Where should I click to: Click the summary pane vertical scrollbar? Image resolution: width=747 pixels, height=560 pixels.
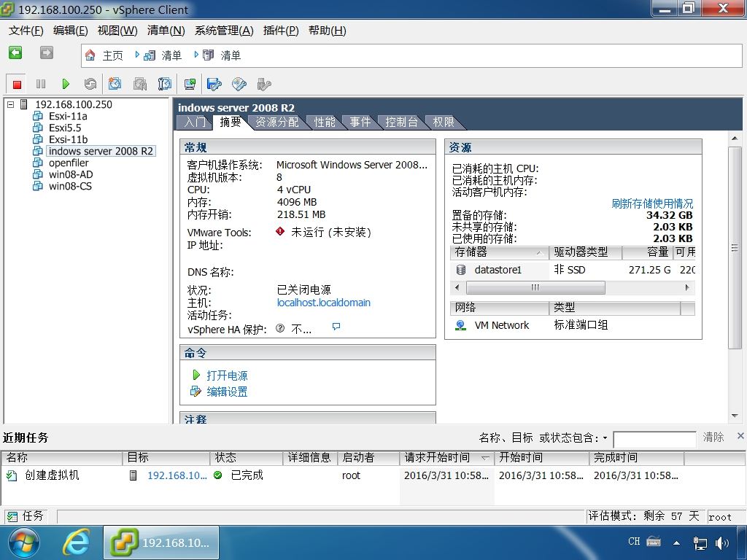[x=735, y=248]
